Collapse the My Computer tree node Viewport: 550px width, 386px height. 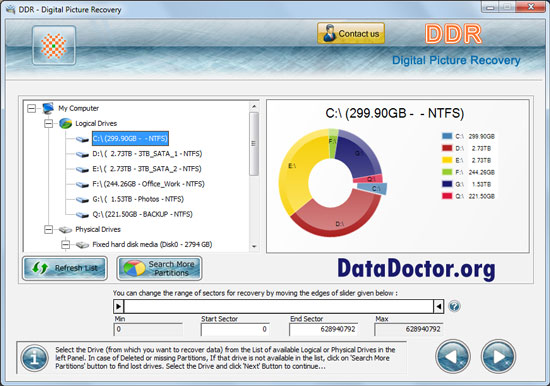coord(31,108)
